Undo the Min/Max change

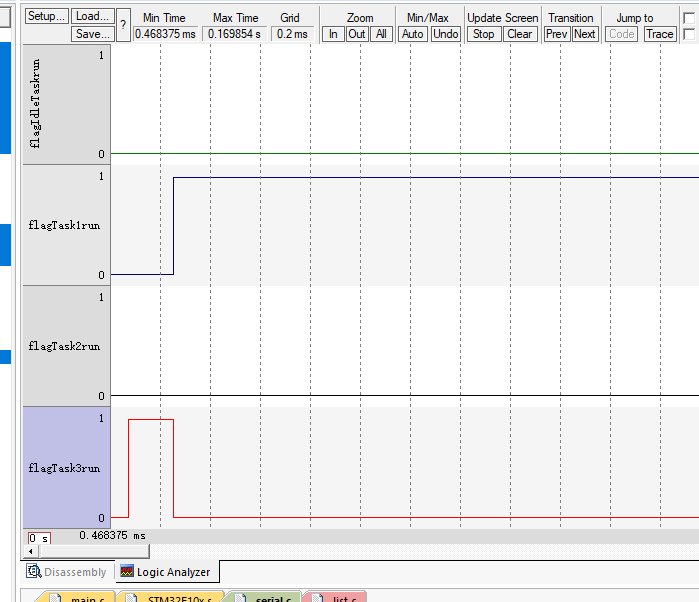[445, 34]
